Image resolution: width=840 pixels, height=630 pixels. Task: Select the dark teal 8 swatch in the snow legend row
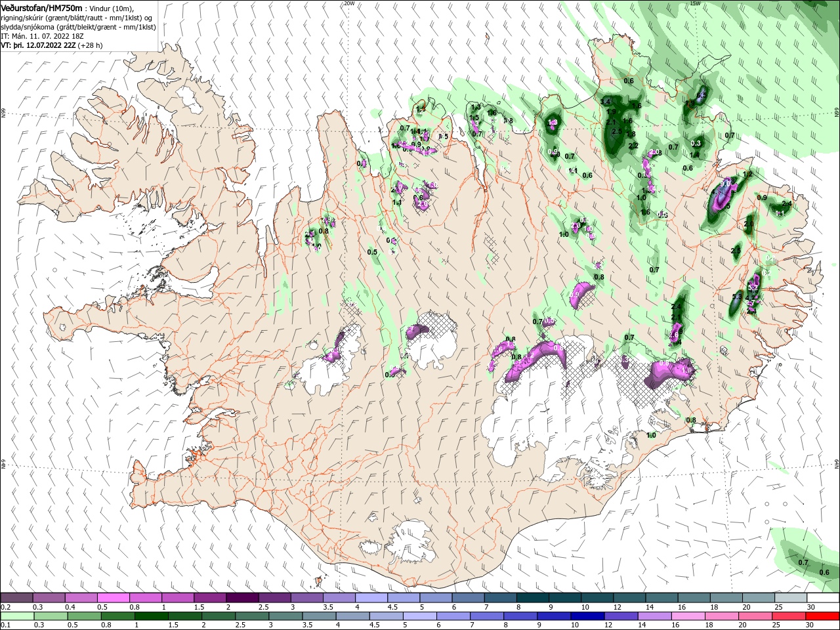click(532, 598)
